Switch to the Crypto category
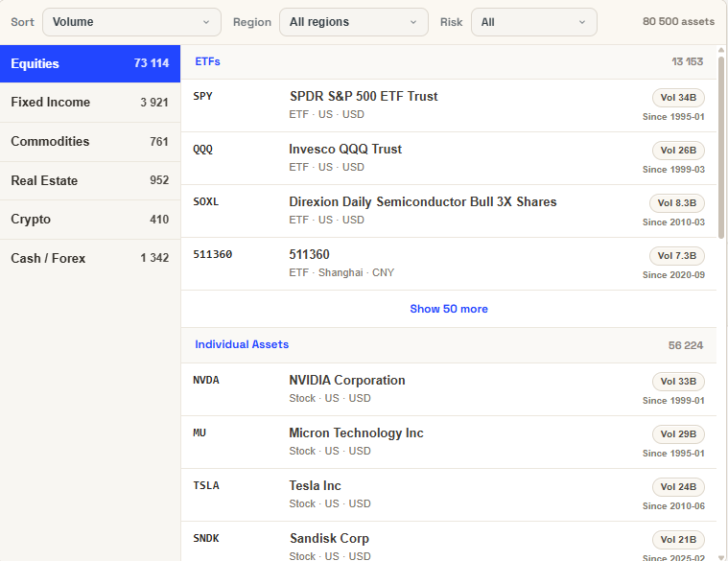The image size is (728, 561). [x=90, y=220]
